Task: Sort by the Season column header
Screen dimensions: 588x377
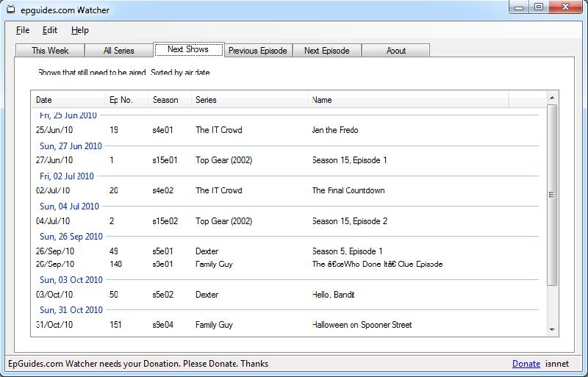Action: point(170,100)
